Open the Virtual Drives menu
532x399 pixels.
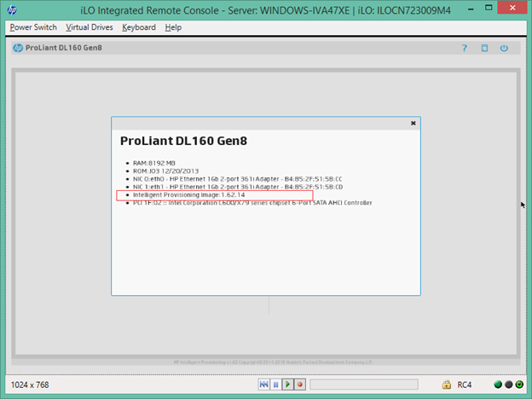tap(90, 27)
